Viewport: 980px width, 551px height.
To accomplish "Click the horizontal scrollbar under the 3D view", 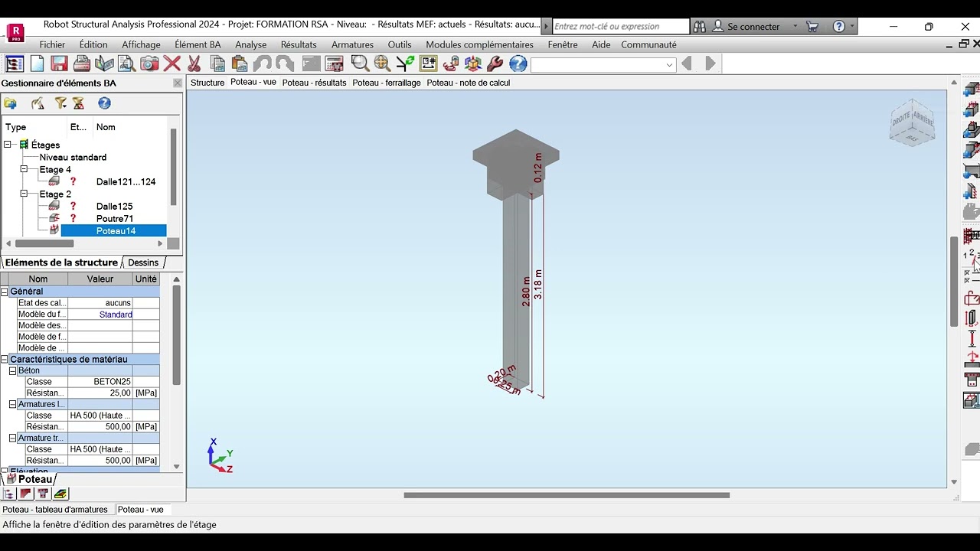I will pyautogui.click(x=567, y=495).
